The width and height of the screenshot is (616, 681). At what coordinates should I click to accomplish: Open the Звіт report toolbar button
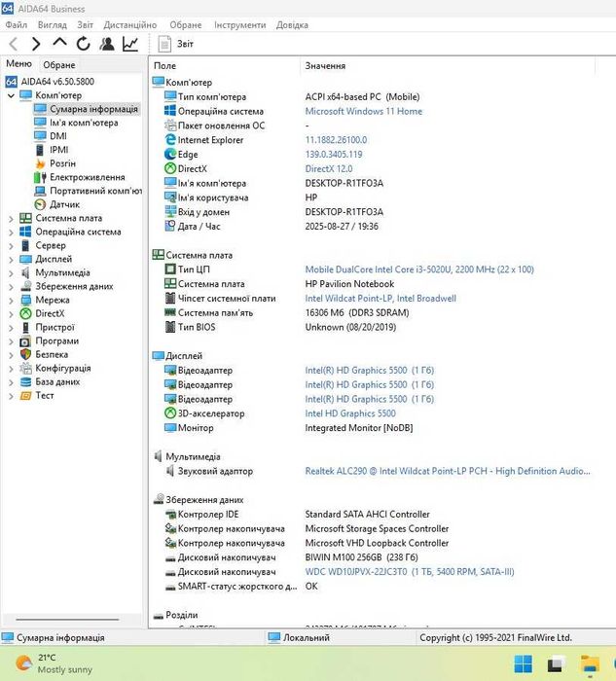(x=176, y=44)
